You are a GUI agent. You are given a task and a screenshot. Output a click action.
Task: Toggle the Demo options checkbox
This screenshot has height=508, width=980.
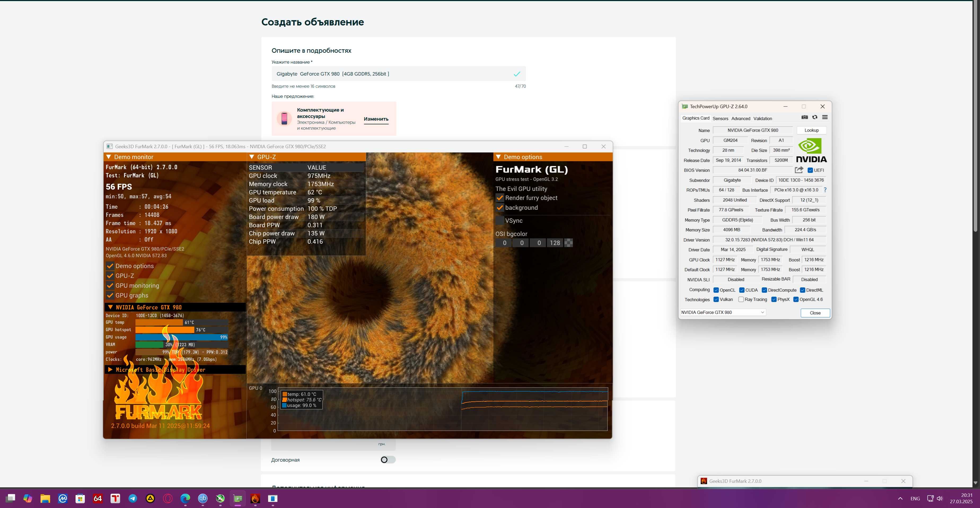110,266
